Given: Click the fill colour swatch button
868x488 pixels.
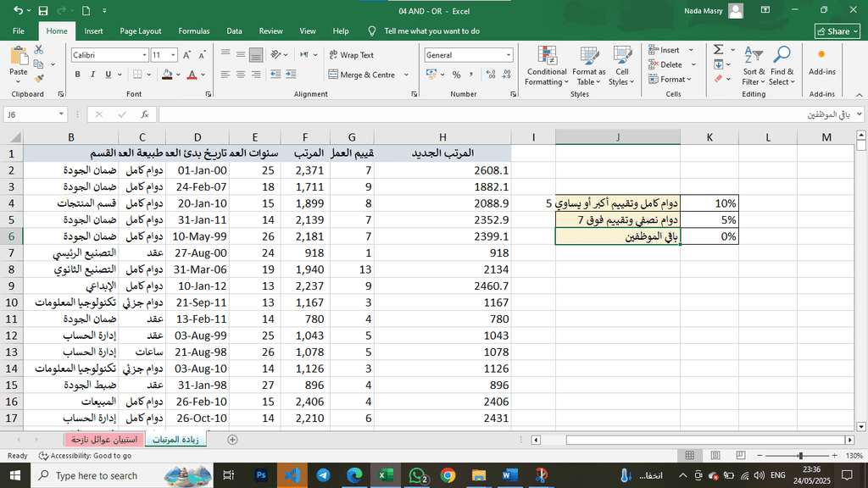Looking at the screenshot, I should point(167,75).
